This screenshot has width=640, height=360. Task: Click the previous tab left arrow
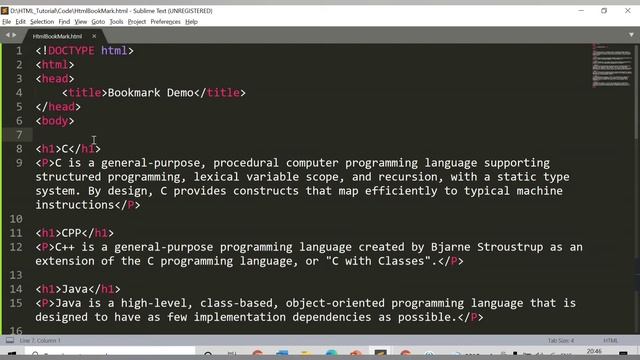(7, 35)
